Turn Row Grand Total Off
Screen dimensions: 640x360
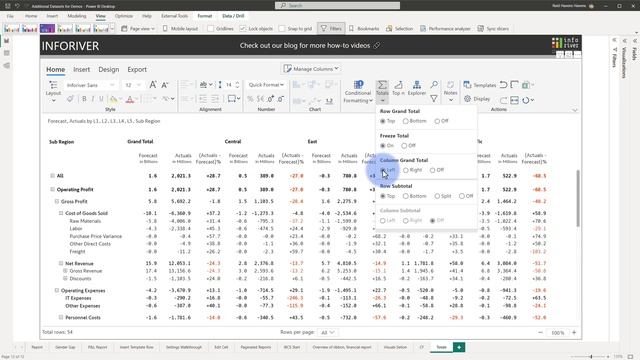click(441, 121)
